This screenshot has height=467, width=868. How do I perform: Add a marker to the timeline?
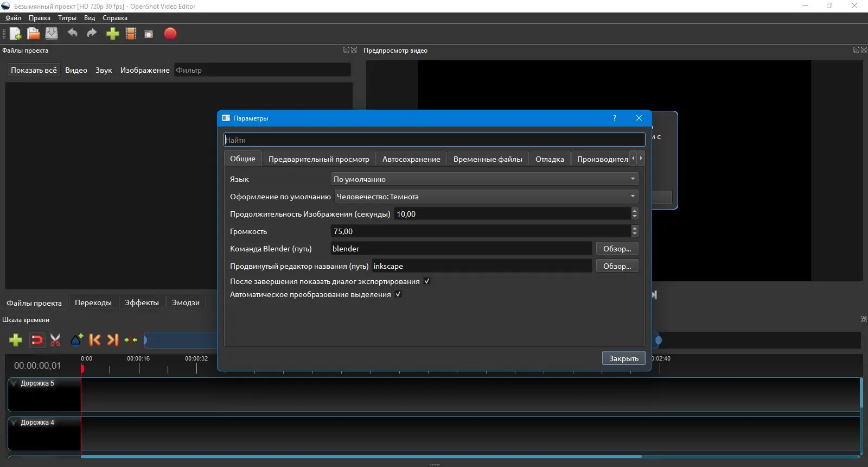pyautogui.click(x=76, y=340)
